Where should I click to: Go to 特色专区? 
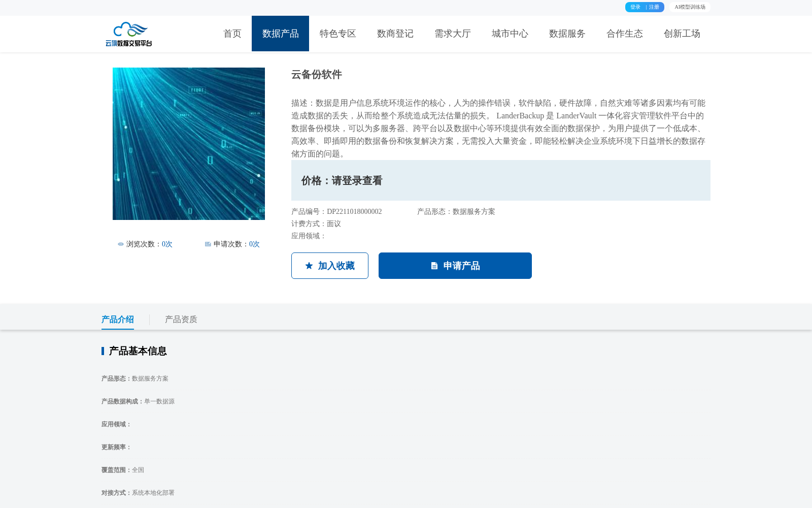click(x=337, y=34)
